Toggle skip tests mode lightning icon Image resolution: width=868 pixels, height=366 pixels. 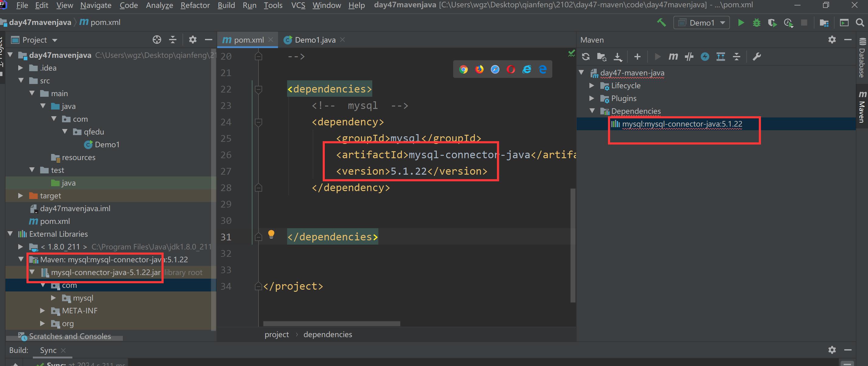click(705, 57)
